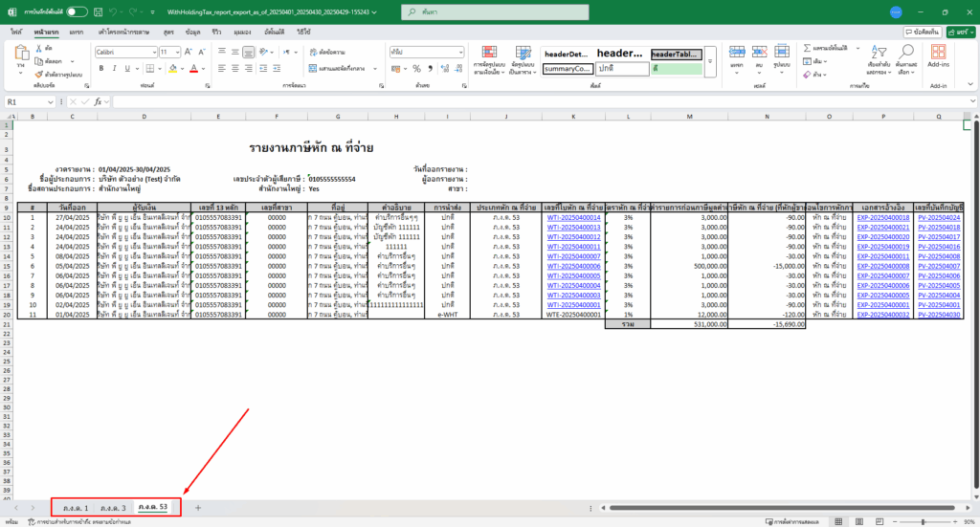The width and height of the screenshot is (980, 527).
Task: Click the AutoSum sigma icon
Action: (x=807, y=48)
